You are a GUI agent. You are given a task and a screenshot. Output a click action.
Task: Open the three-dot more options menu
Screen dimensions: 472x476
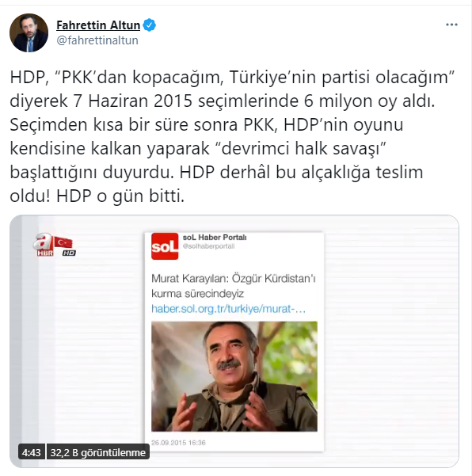[x=451, y=25]
